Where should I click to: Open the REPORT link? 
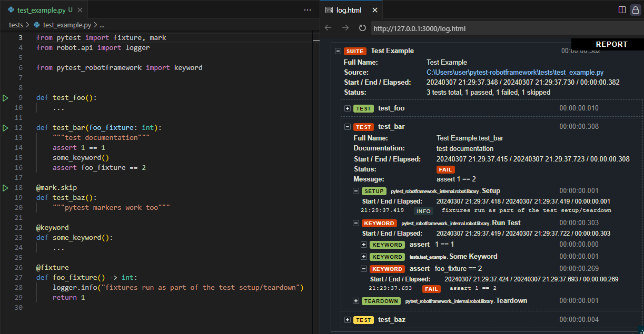[611, 44]
